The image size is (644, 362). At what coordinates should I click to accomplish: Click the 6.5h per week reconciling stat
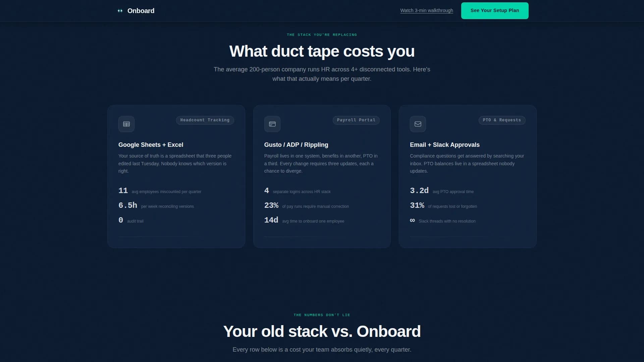156,206
